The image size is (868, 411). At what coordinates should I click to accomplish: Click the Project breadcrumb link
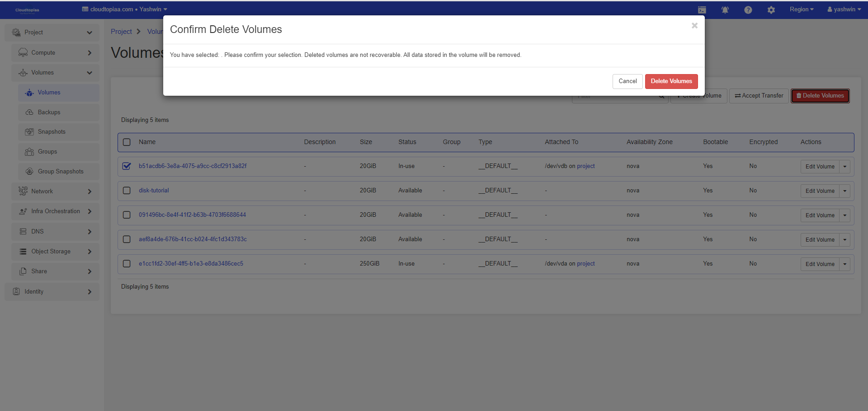click(x=121, y=32)
